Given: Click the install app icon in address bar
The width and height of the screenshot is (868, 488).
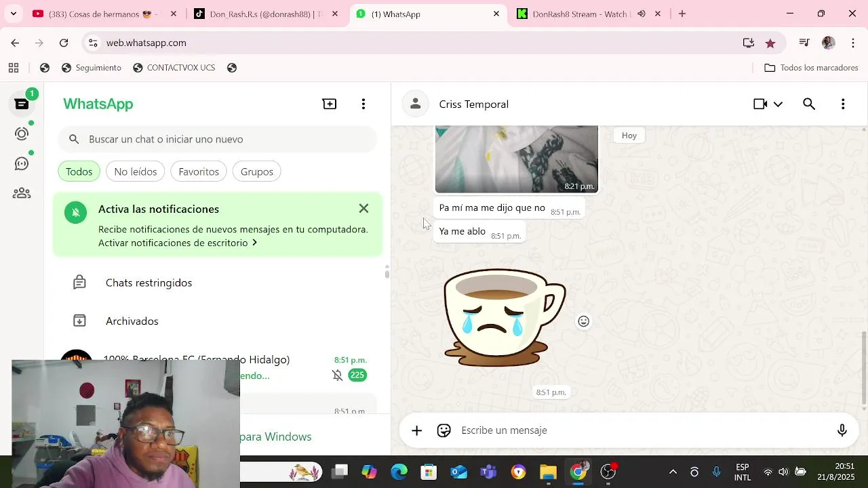Looking at the screenshot, I should 749,43.
